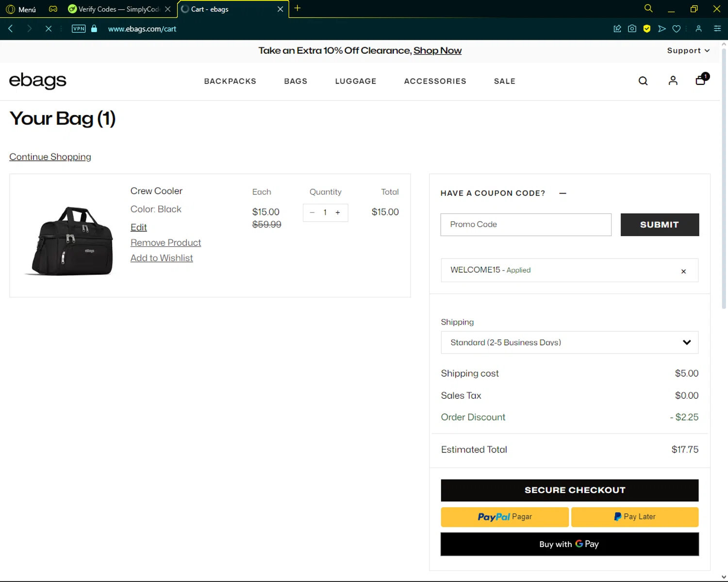Image resolution: width=728 pixels, height=582 pixels.
Task: Go back to previous page
Action: 10,29
